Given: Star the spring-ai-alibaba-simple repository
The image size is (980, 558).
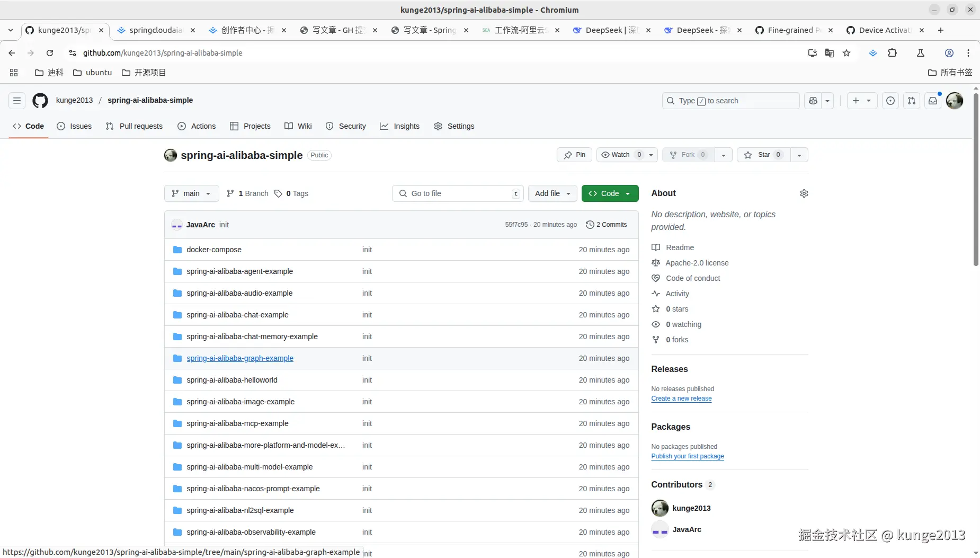Looking at the screenshot, I should [763, 155].
